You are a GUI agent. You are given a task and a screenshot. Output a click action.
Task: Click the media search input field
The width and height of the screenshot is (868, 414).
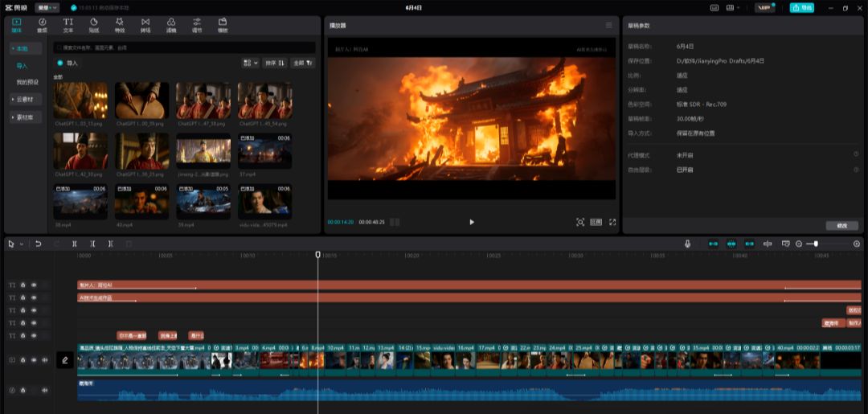click(184, 47)
